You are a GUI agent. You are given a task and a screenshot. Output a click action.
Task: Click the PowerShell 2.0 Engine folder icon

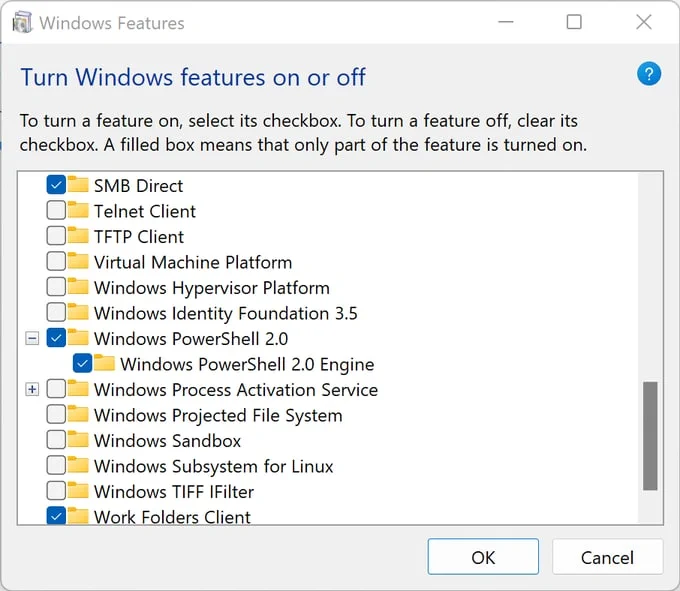click(x=105, y=363)
